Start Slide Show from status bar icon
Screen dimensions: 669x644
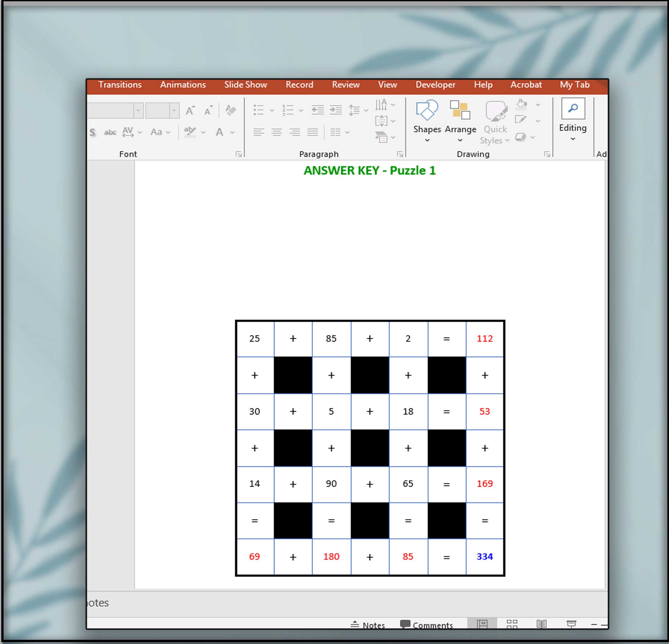(571, 624)
